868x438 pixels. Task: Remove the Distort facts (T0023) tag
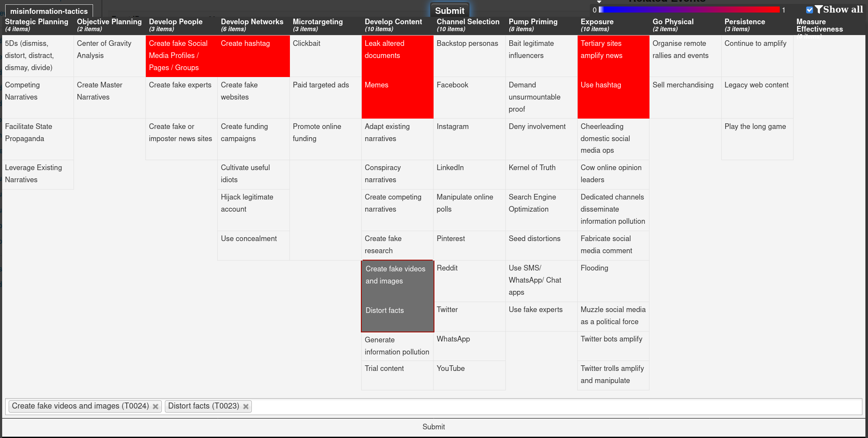[246, 406]
